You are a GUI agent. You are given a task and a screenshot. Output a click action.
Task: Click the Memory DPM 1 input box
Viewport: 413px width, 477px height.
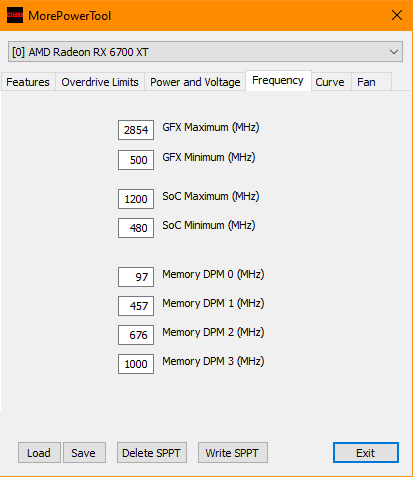point(136,306)
